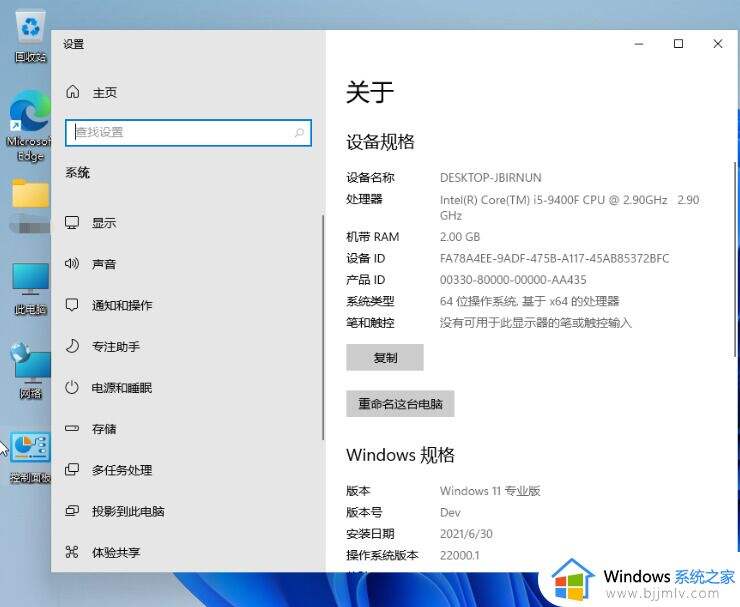This screenshot has height=607, width=740.
Task: Click the 系统 category label in sidebar
Action: tap(77, 173)
